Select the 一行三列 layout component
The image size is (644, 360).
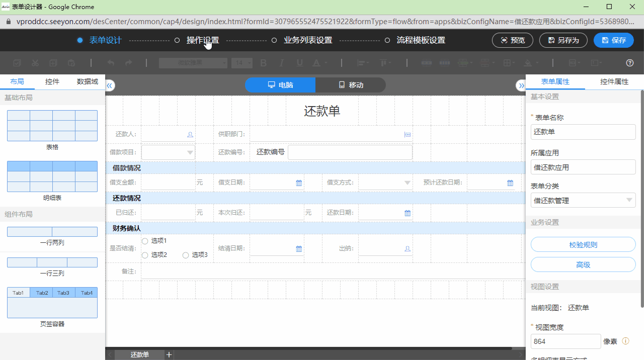tap(52, 262)
